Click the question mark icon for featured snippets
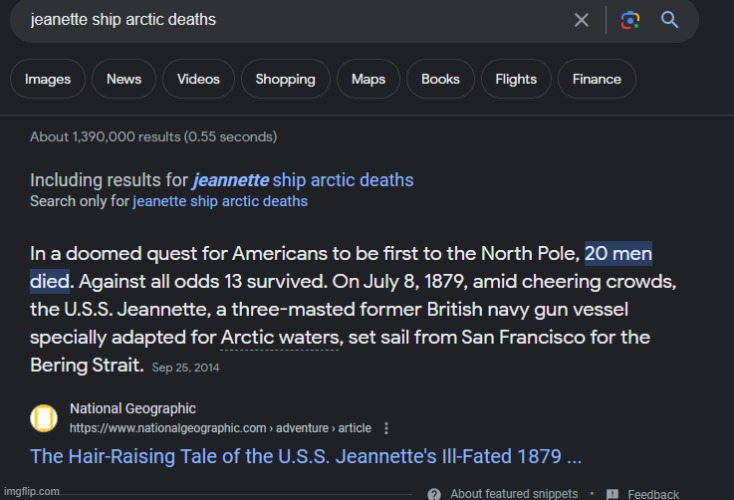This screenshot has height=500, width=734. click(x=434, y=494)
